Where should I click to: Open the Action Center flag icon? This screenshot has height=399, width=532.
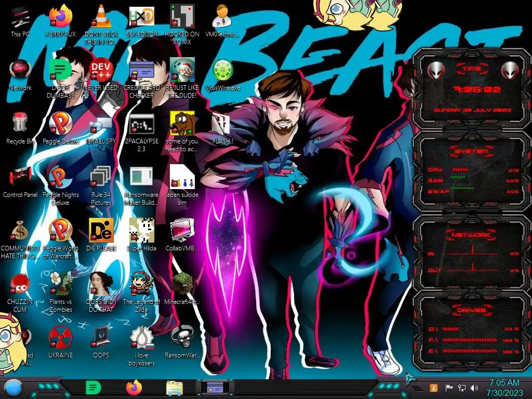coord(448,388)
